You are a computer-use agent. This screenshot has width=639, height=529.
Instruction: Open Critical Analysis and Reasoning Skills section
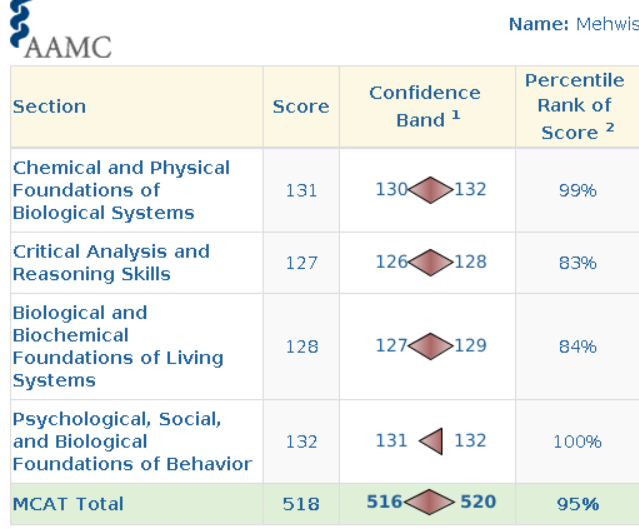click(x=111, y=263)
